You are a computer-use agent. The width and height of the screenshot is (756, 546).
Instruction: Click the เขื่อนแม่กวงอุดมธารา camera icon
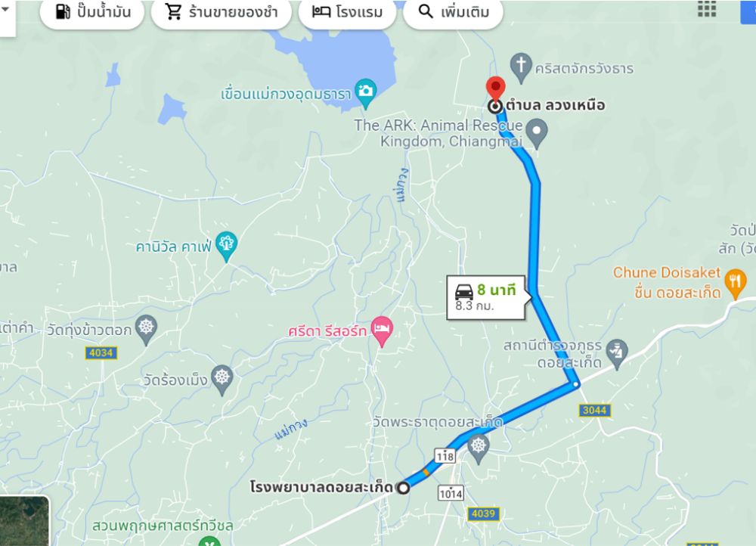click(x=365, y=92)
